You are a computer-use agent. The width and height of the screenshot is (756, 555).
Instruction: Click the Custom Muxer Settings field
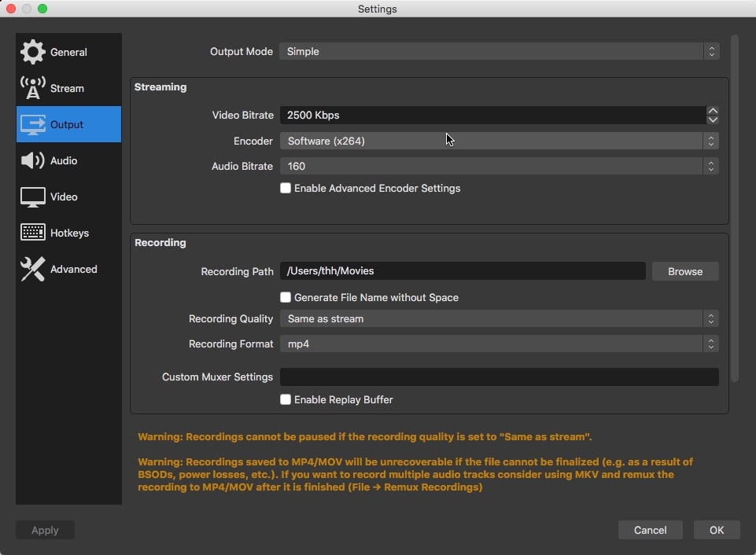click(499, 377)
